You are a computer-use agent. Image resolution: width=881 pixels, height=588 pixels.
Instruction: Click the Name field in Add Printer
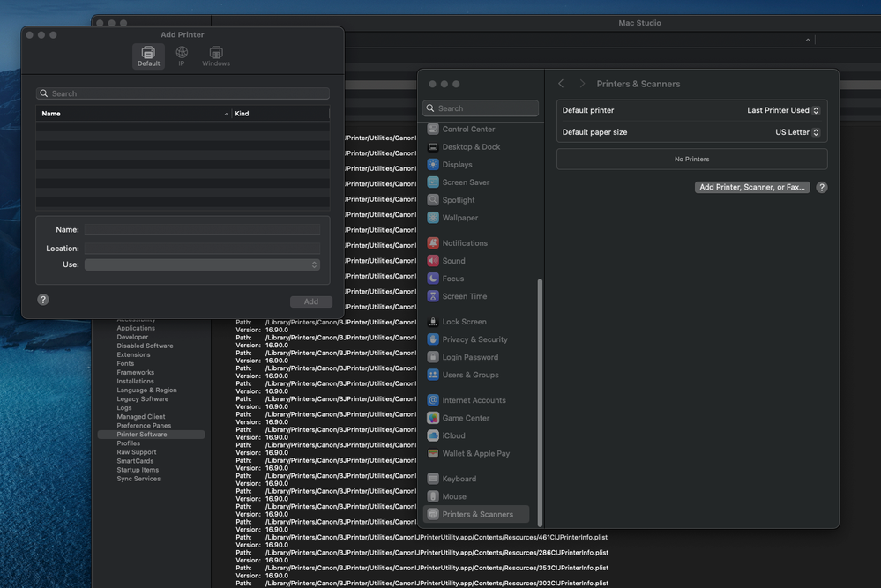tap(202, 230)
